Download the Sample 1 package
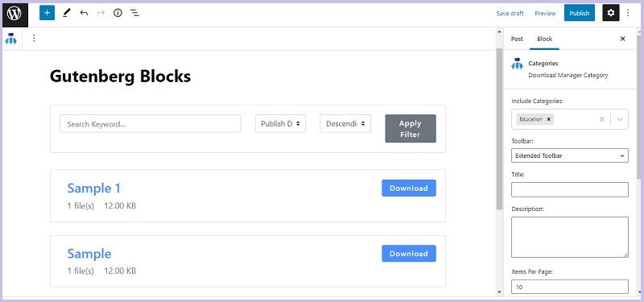This screenshot has width=644, height=302. [409, 188]
